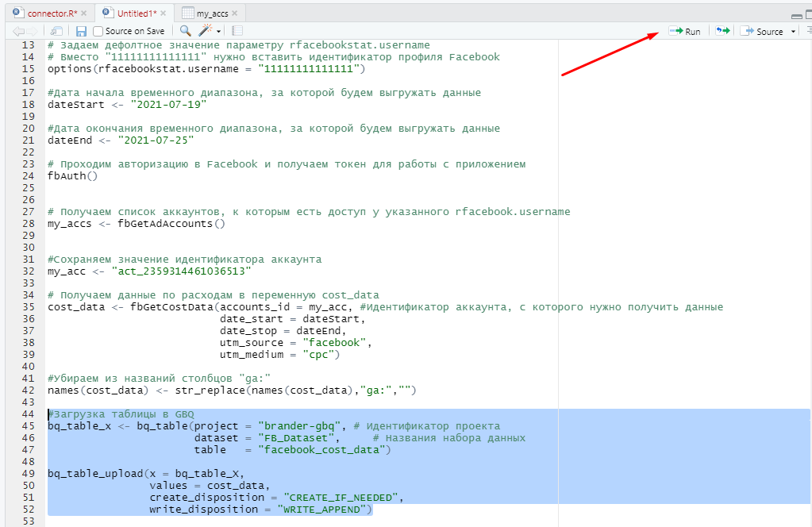The image size is (812, 527).
Task: Click on line 24 fbAuth() code
Action: pos(72,176)
